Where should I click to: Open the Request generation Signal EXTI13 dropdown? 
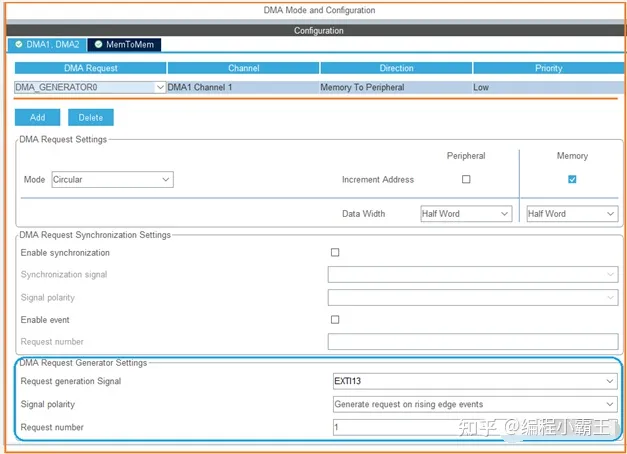tap(475, 381)
